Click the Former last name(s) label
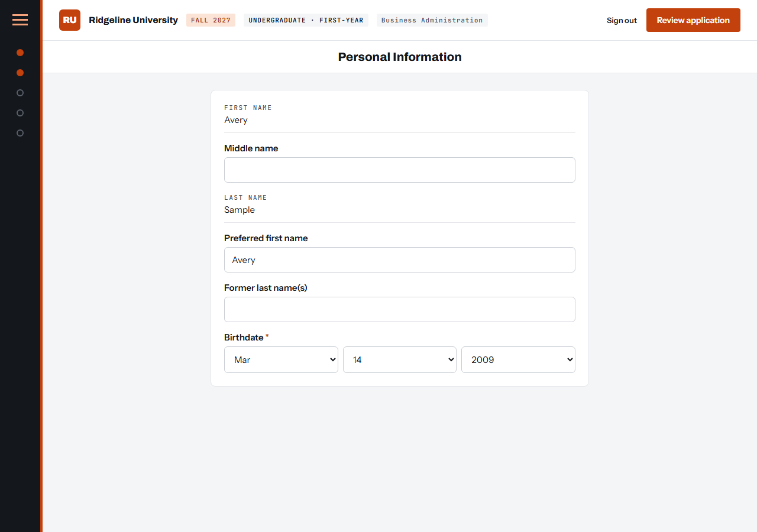The width and height of the screenshot is (757, 532). click(x=266, y=288)
